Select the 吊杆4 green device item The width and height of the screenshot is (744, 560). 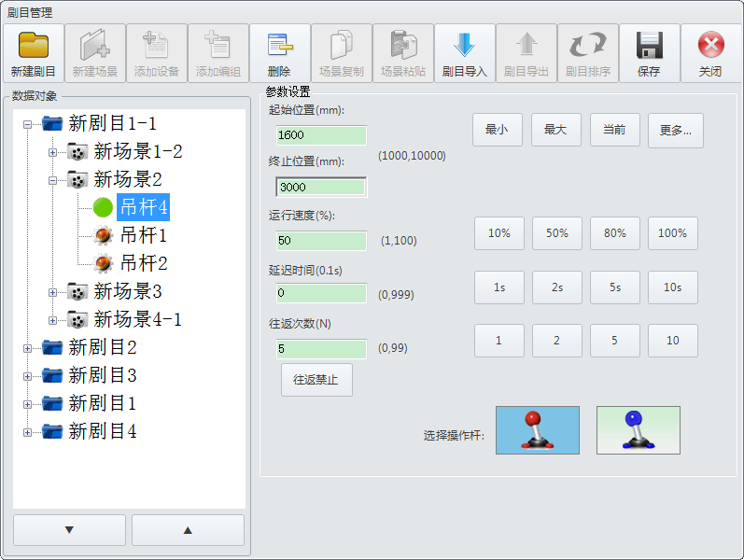click(143, 207)
